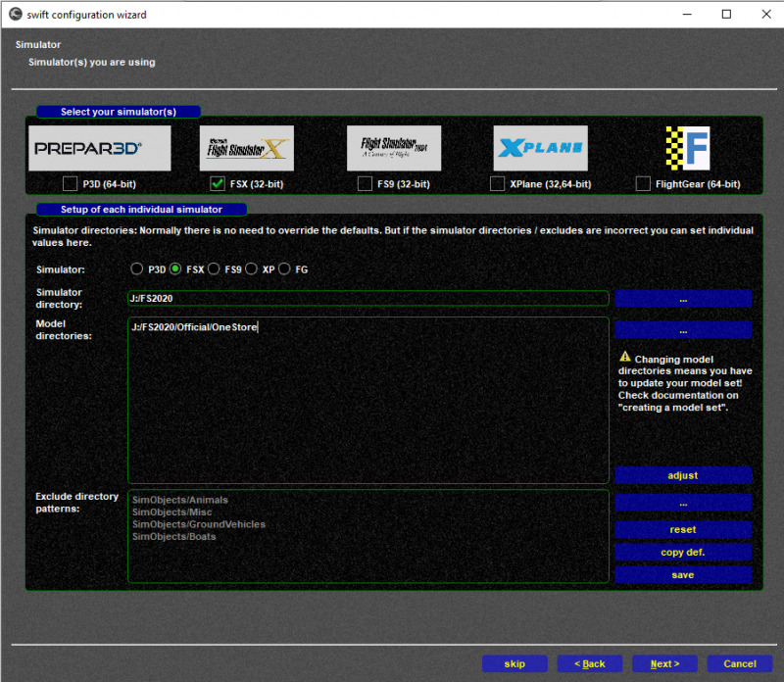Screen dimensions: 784x682
Task: Click the Flight Simulator X logo image
Action: (246, 147)
